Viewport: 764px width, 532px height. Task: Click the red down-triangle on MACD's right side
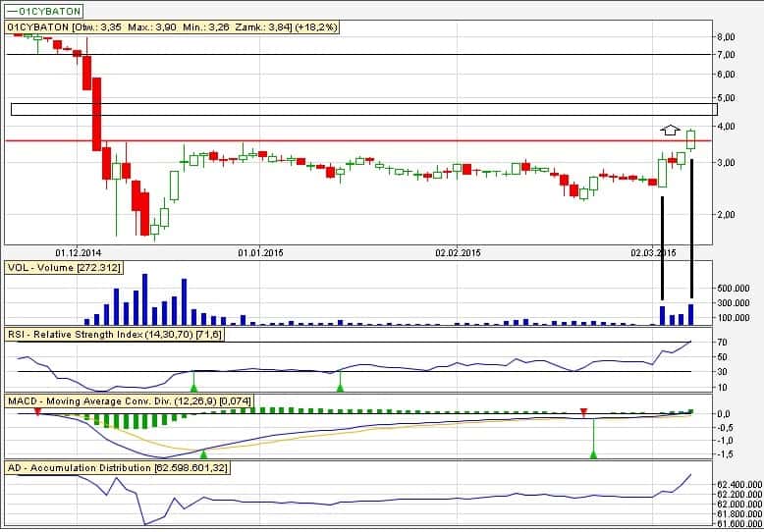pos(583,411)
